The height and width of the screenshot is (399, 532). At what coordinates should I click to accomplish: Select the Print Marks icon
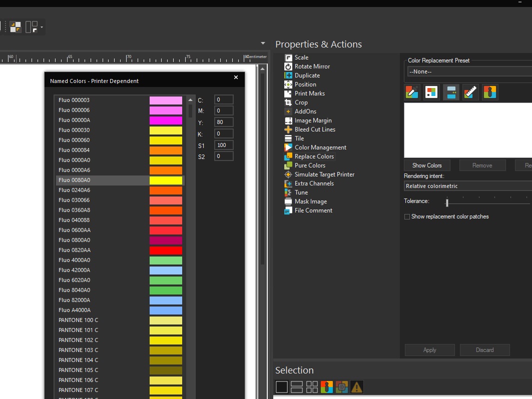pyautogui.click(x=288, y=93)
